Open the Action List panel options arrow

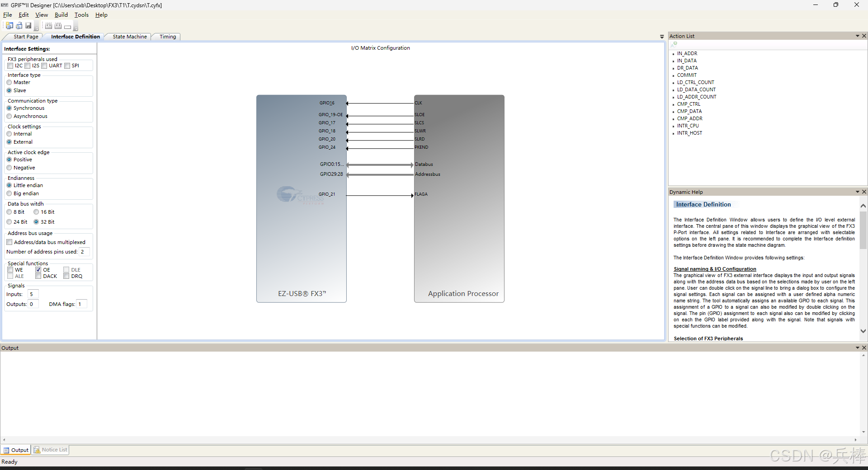click(x=857, y=36)
